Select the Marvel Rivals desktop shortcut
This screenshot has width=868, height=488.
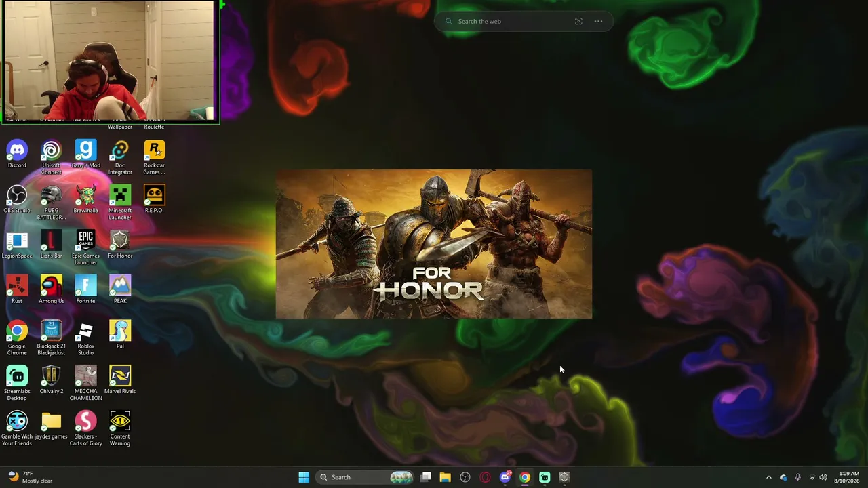click(x=120, y=380)
